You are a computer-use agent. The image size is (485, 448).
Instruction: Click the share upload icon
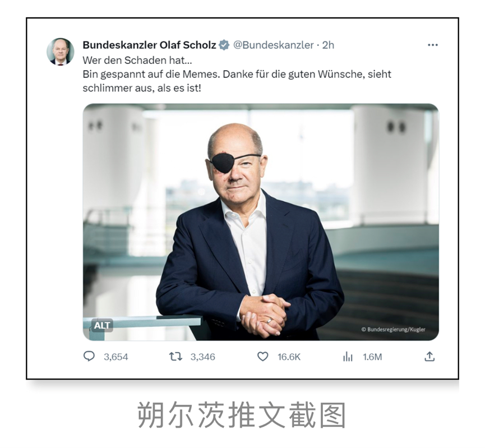tap(429, 357)
